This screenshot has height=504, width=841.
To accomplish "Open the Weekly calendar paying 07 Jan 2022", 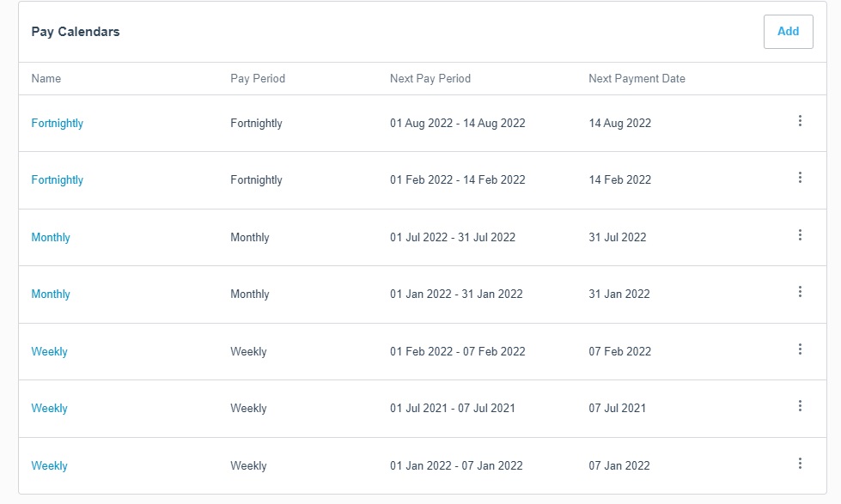I will pyautogui.click(x=49, y=466).
